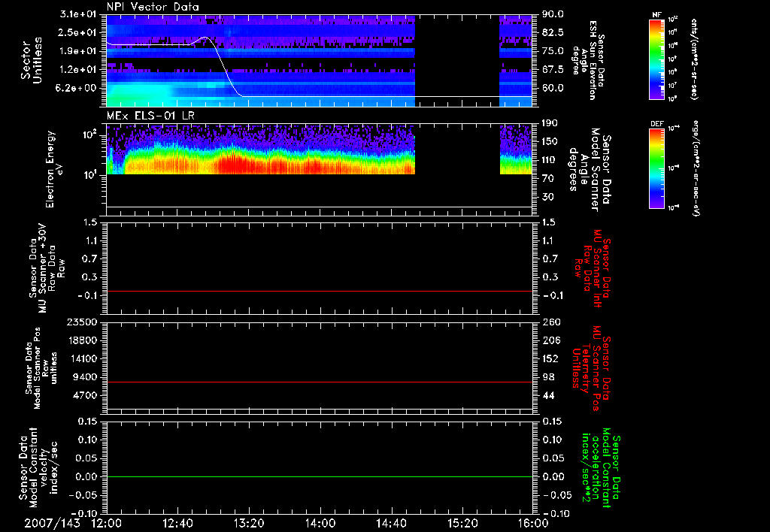The height and width of the screenshot is (532, 770).
Task: Click the 23500 scanner position tick value
Action: point(82,322)
